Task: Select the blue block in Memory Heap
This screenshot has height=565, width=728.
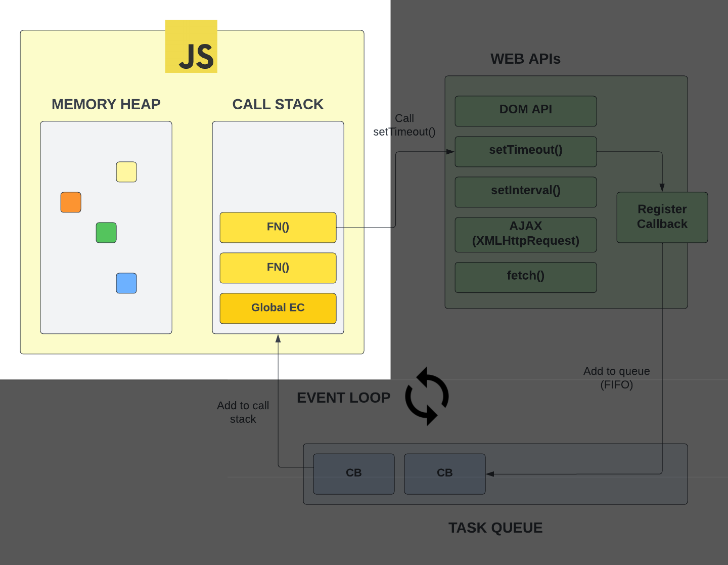Action: coord(126,283)
